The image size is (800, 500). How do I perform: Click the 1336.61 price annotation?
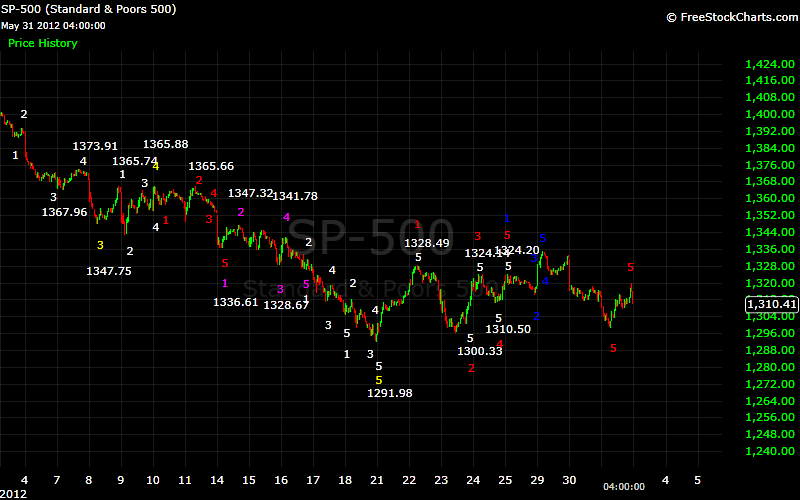(x=235, y=302)
